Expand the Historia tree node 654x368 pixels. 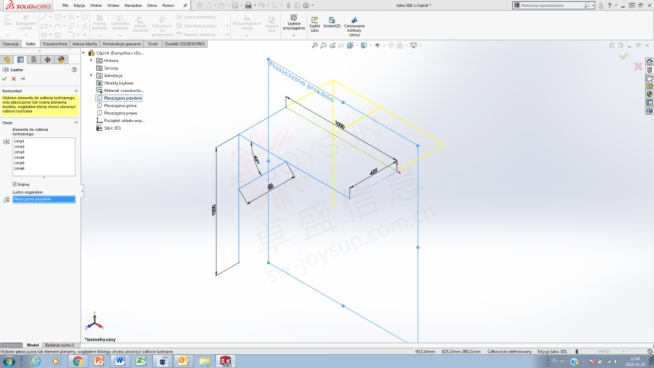(91, 60)
